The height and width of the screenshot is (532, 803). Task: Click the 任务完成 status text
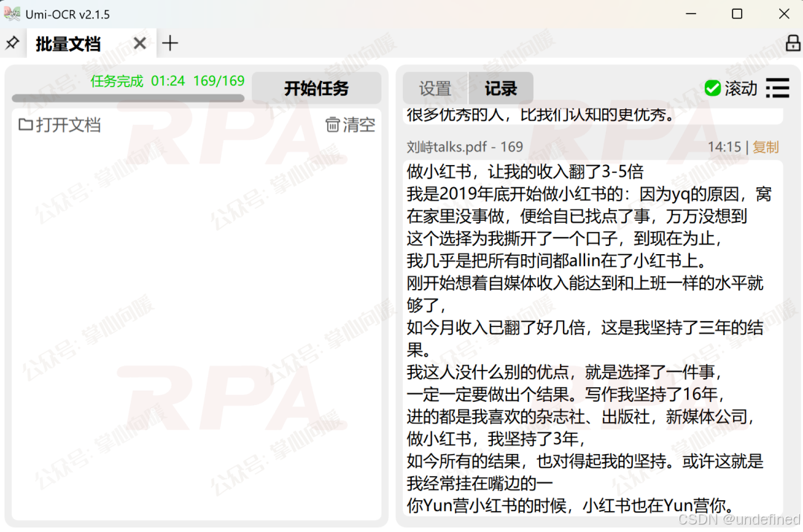click(x=117, y=81)
